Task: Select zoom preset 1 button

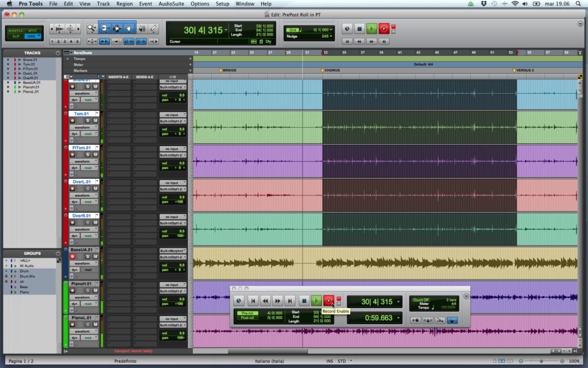Action: click(x=52, y=41)
